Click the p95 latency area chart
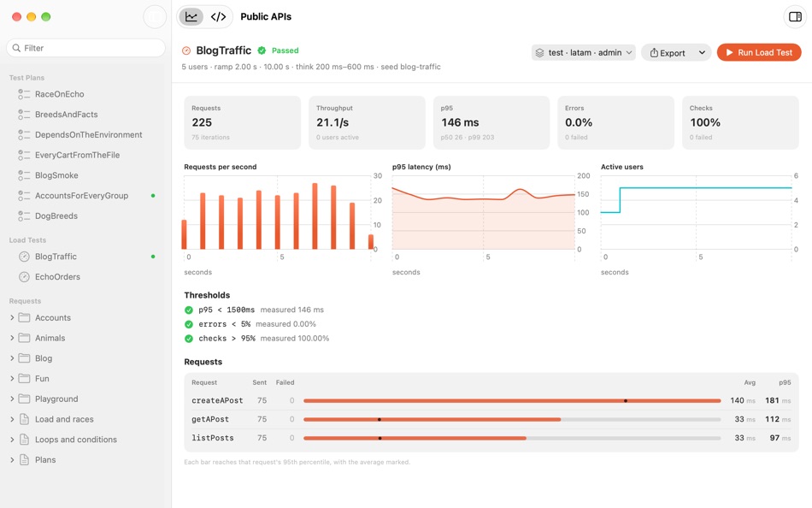Screen dimensions: 812x508 [484, 213]
